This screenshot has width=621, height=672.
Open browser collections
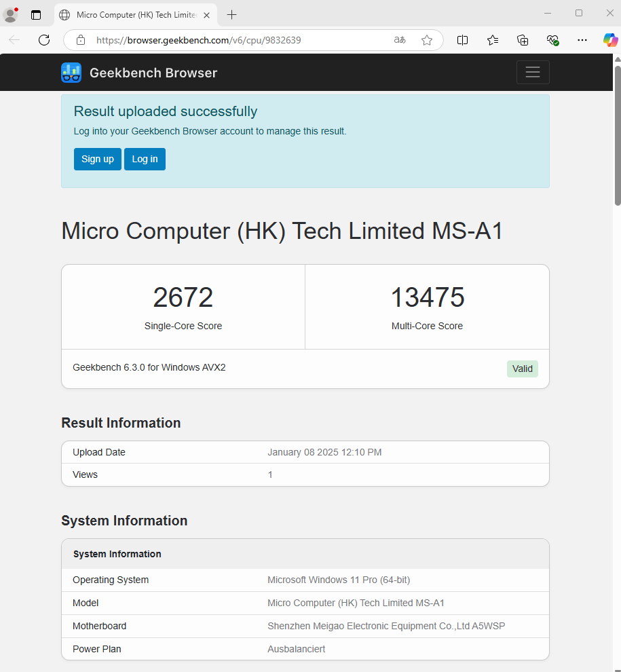pyautogui.click(x=523, y=40)
